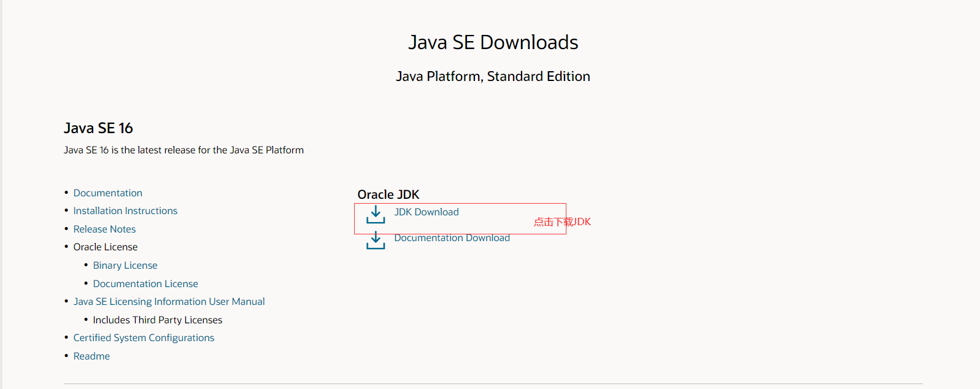980x389 pixels.
Task: View the Release Notes link
Action: click(x=104, y=229)
